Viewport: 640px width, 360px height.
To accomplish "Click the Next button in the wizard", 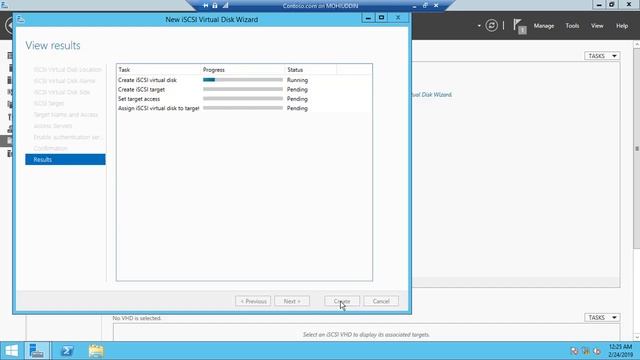I will click(292, 301).
